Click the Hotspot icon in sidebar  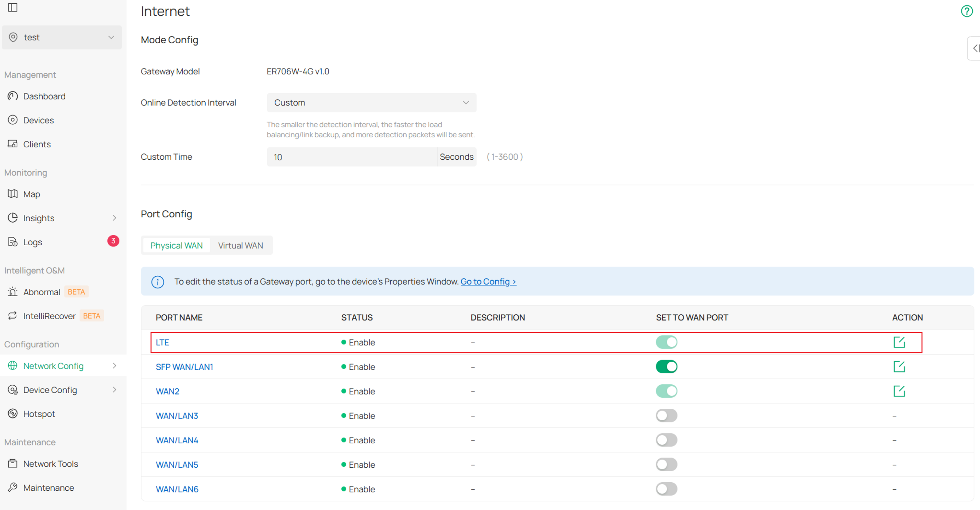pos(13,413)
